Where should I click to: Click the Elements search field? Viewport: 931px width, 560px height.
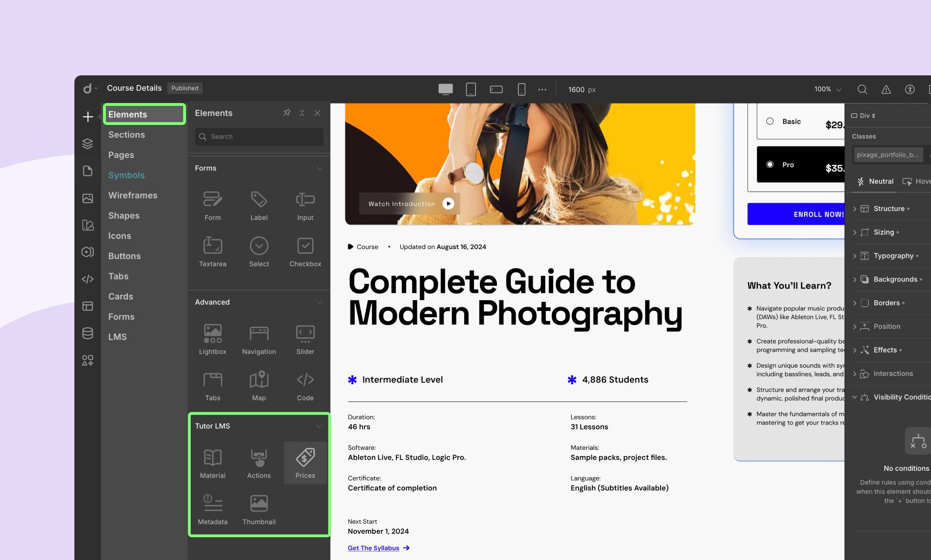(x=259, y=136)
